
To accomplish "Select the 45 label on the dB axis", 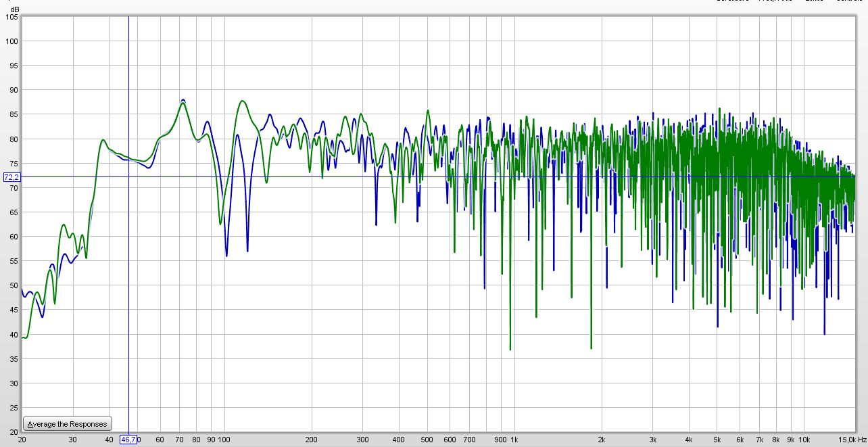I will (x=14, y=310).
